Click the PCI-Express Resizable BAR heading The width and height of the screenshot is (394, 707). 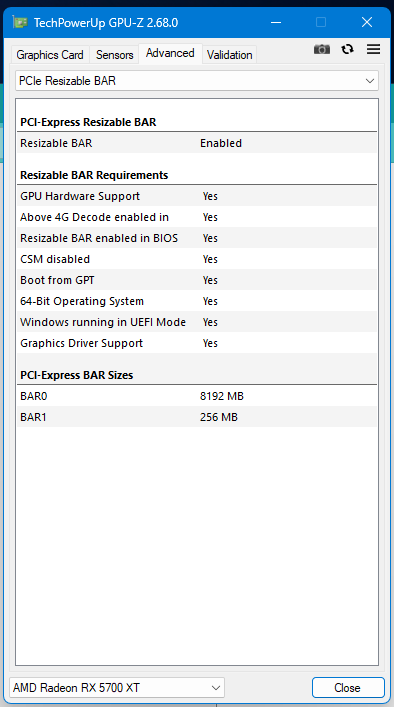(88, 122)
